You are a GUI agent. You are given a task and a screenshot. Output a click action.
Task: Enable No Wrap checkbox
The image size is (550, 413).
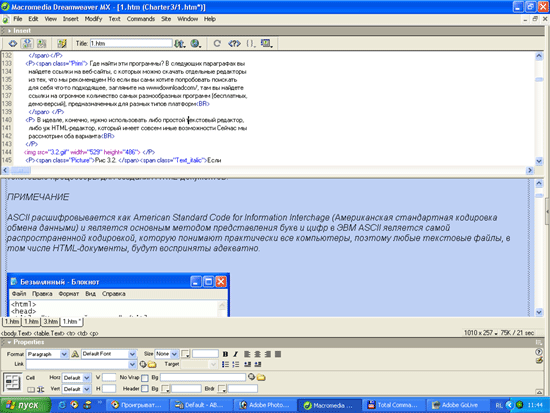click(x=145, y=378)
